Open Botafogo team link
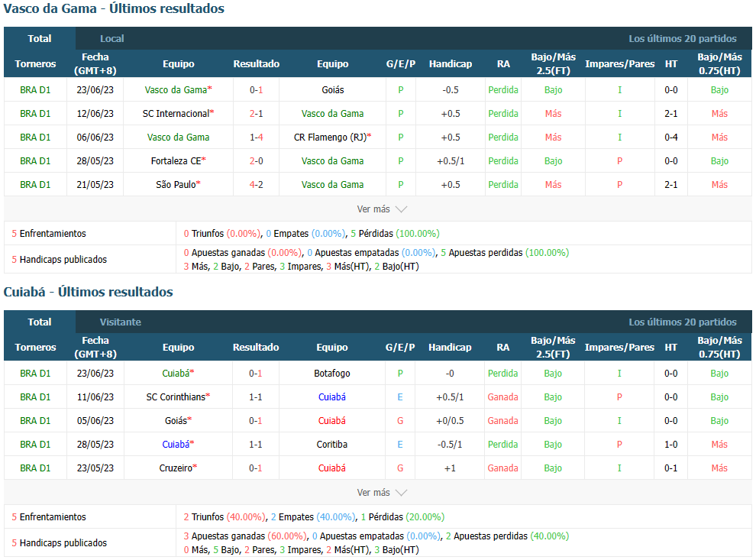The image size is (756, 560). [331, 374]
